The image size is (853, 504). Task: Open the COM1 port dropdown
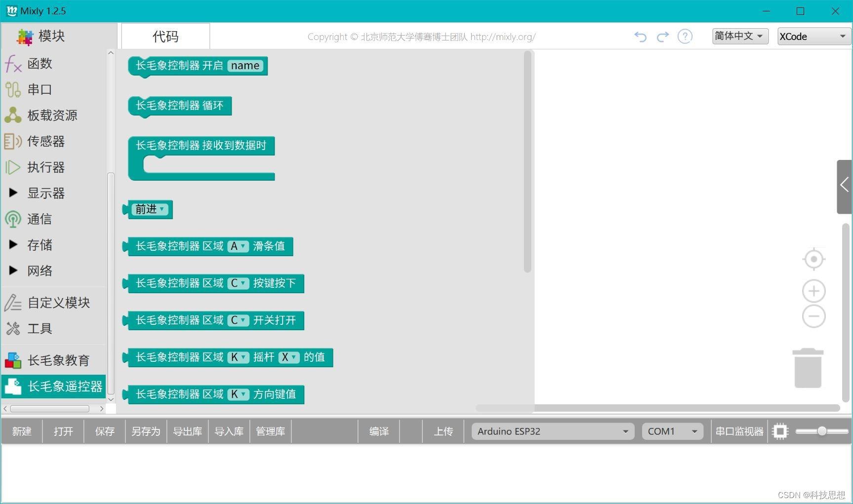672,431
